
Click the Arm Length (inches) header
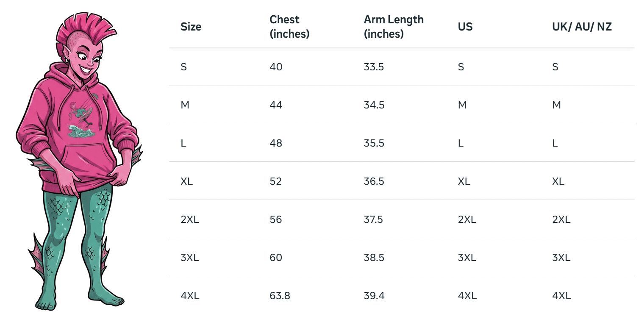[394, 27]
